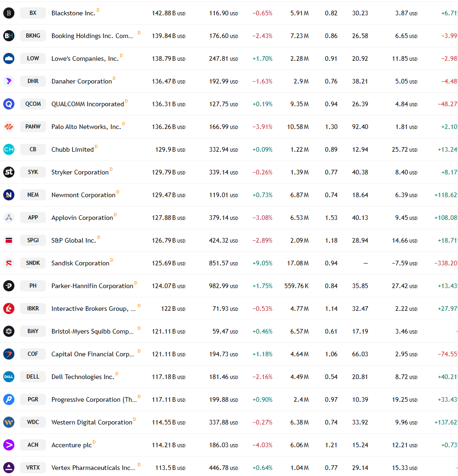Click the QUALCOMM logo icon
Screen dimensions: 458x476
(x=9, y=104)
